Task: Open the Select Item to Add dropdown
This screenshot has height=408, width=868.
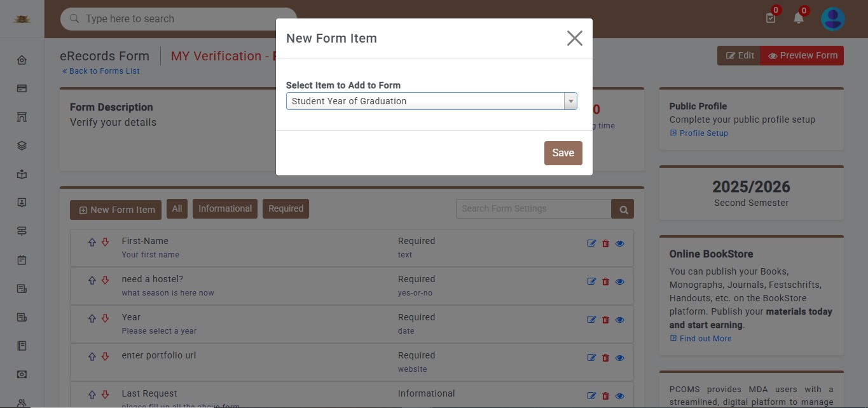Action: (431, 101)
